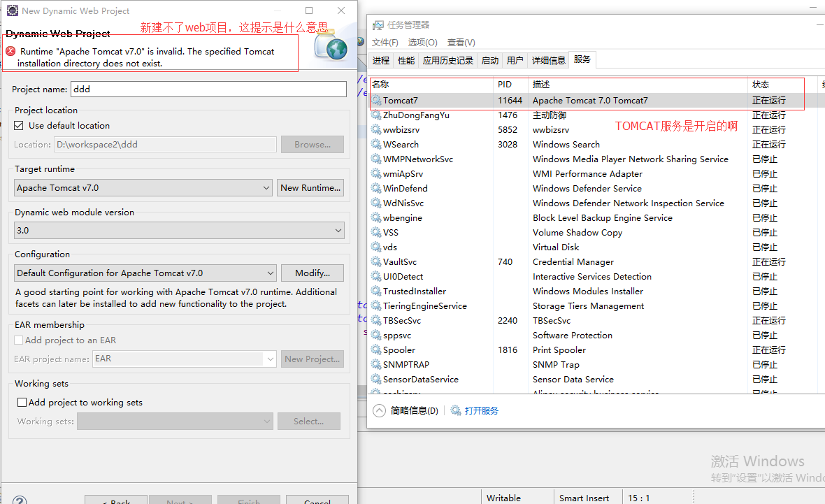Click the red error icon beside the runtime message
825x504 pixels.
[10, 51]
